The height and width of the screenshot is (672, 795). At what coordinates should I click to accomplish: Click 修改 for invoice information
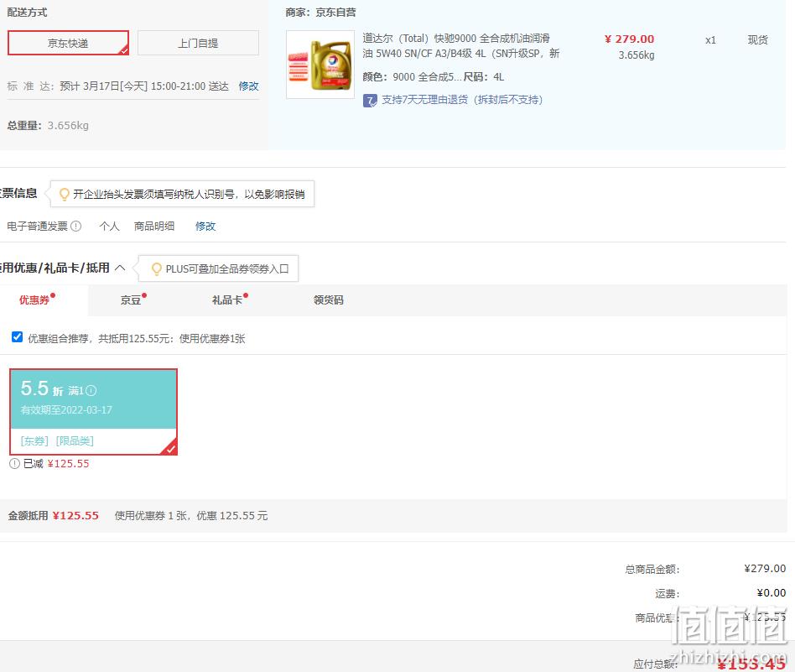(x=205, y=227)
